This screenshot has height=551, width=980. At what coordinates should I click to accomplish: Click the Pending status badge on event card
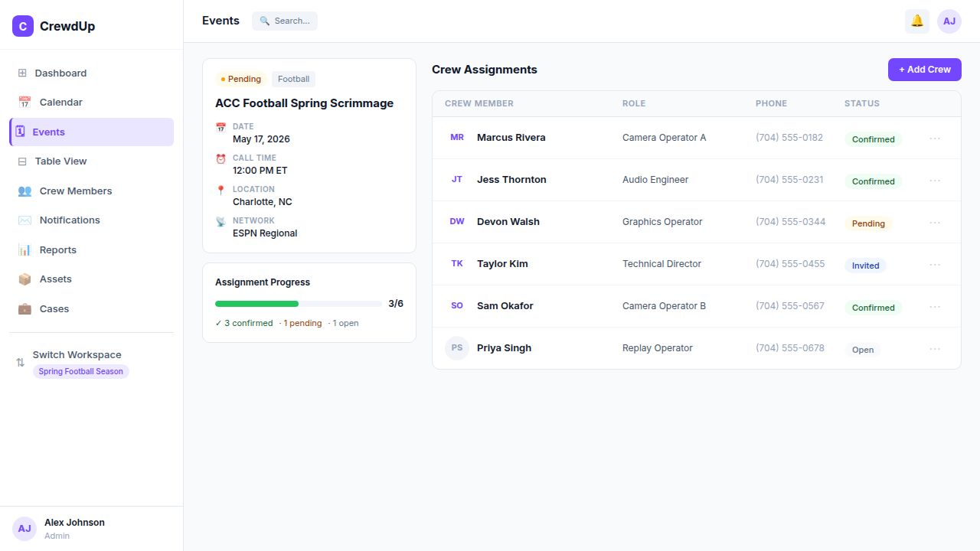[241, 80]
